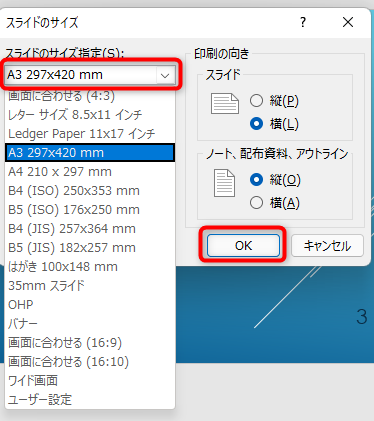Select 画面に合わせる (4:3) option

90,96
